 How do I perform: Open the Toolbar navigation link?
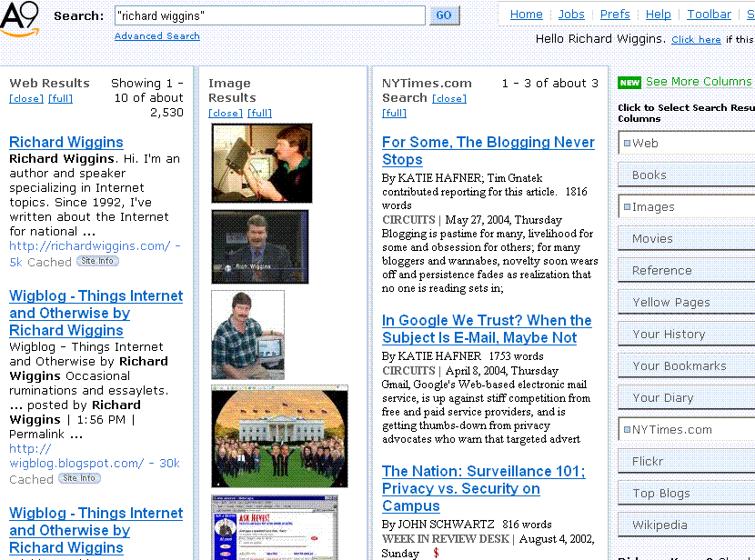click(x=709, y=15)
